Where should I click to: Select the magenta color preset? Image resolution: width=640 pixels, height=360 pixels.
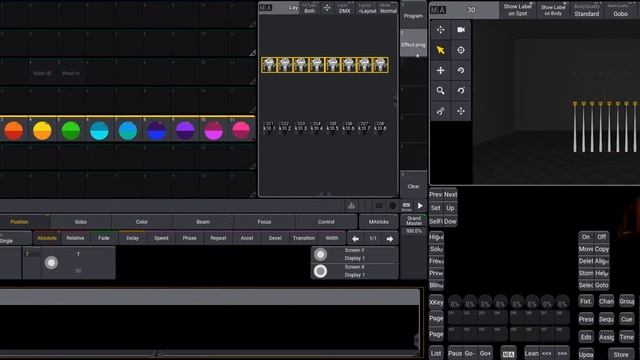(x=213, y=131)
